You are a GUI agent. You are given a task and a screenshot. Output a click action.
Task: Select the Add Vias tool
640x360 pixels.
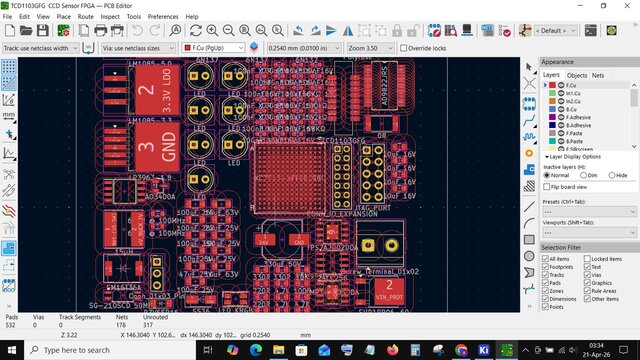pyautogui.click(x=529, y=153)
